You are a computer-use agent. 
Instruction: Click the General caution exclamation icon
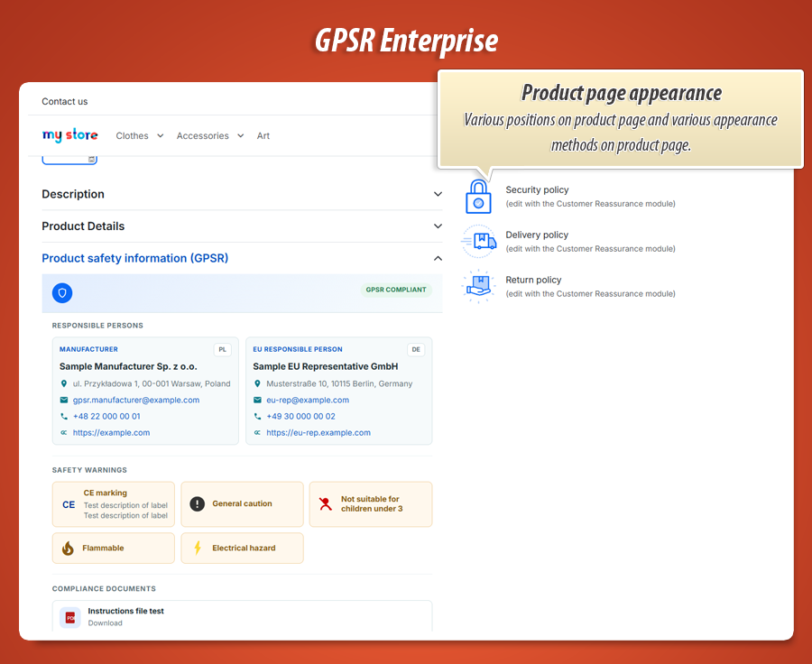(198, 504)
